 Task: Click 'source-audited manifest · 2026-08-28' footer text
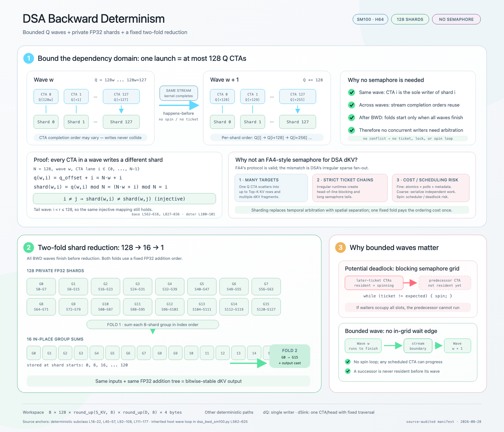click(444, 422)
